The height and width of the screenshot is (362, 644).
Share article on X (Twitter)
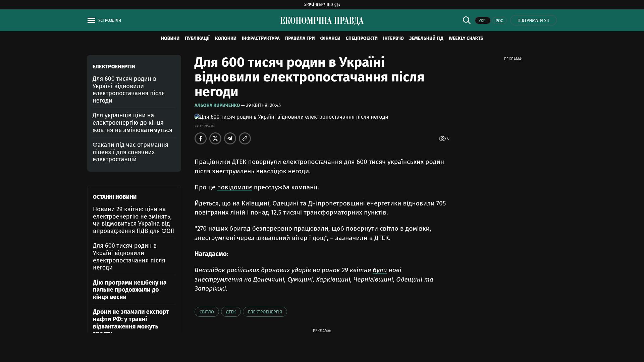[215, 138]
